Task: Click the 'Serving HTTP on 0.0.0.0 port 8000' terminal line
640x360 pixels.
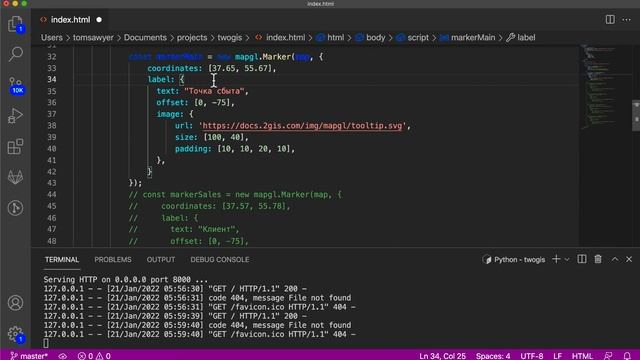Action: tap(125, 280)
